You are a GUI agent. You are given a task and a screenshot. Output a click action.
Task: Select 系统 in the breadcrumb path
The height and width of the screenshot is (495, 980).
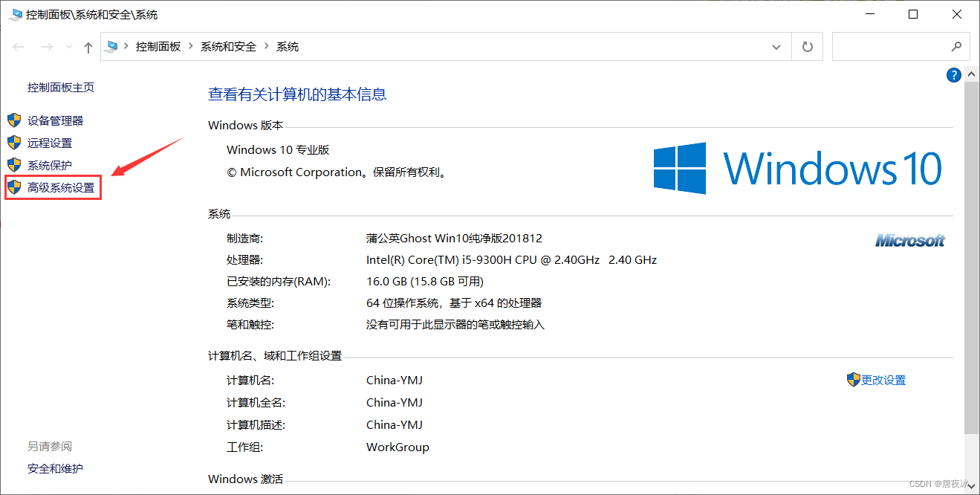click(x=287, y=45)
